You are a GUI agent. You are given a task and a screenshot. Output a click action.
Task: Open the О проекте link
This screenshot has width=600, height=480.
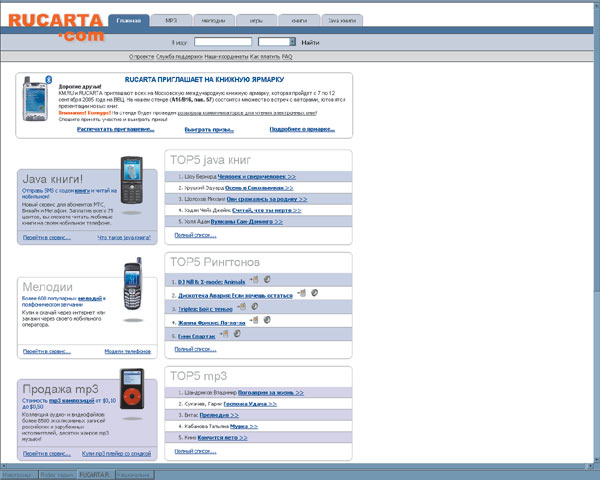142,57
